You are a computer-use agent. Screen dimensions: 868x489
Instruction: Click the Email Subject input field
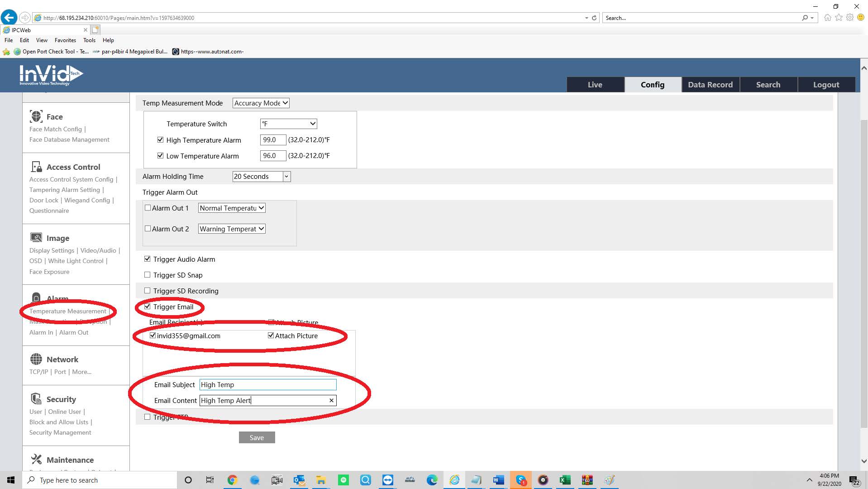[x=268, y=384]
